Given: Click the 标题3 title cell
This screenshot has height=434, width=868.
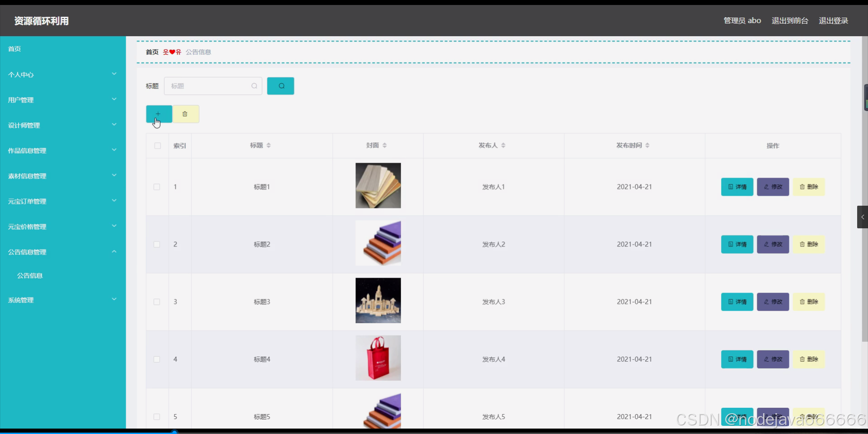Looking at the screenshot, I should (x=262, y=302).
